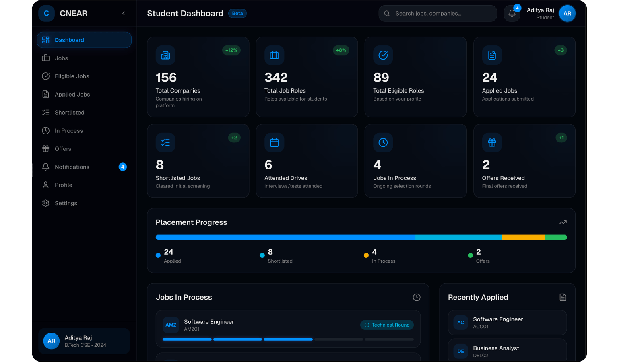Select Eligible Jobs in the sidebar

pos(71,76)
